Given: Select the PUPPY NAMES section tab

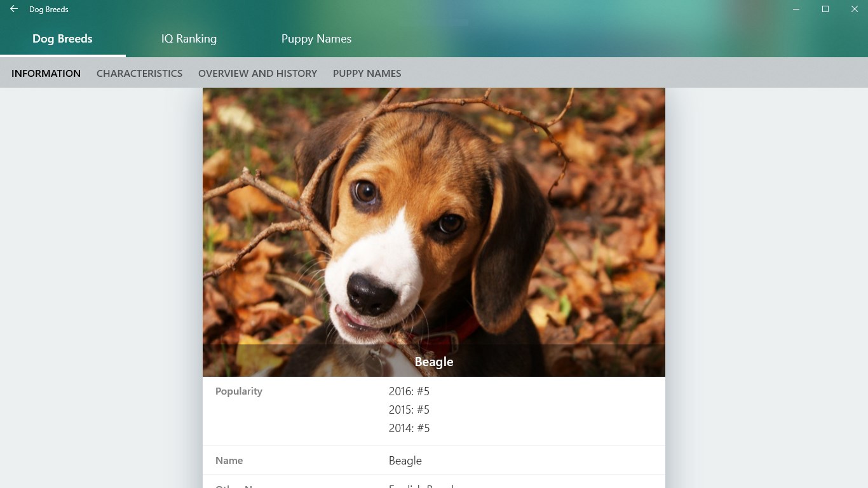Looking at the screenshot, I should click(367, 73).
